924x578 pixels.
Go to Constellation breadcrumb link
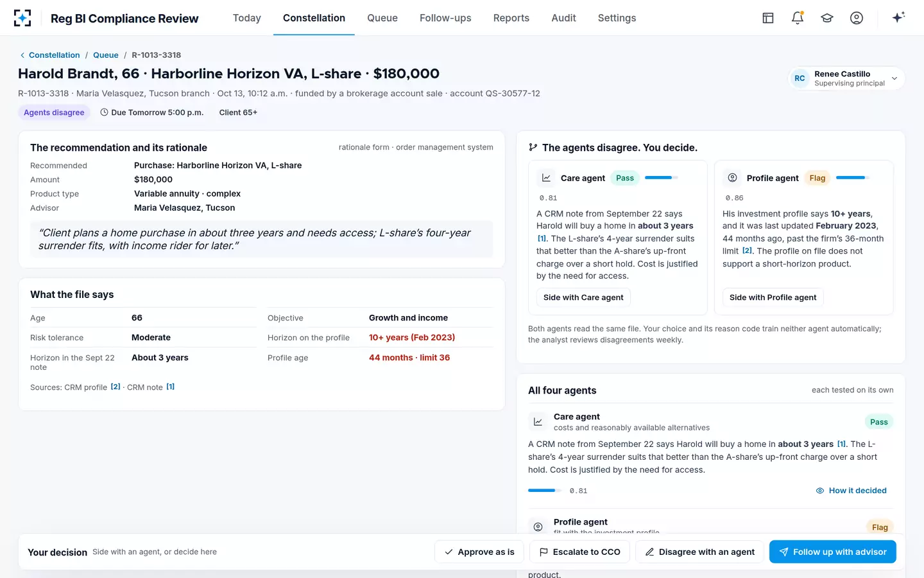click(x=55, y=55)
